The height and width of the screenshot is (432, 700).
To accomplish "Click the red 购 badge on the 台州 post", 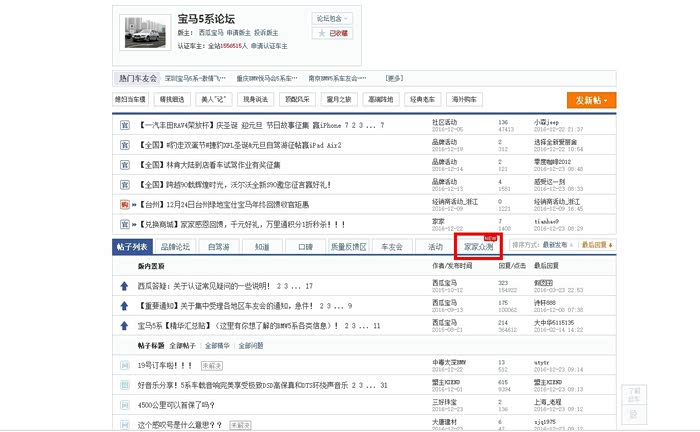I will pos(125,203).
